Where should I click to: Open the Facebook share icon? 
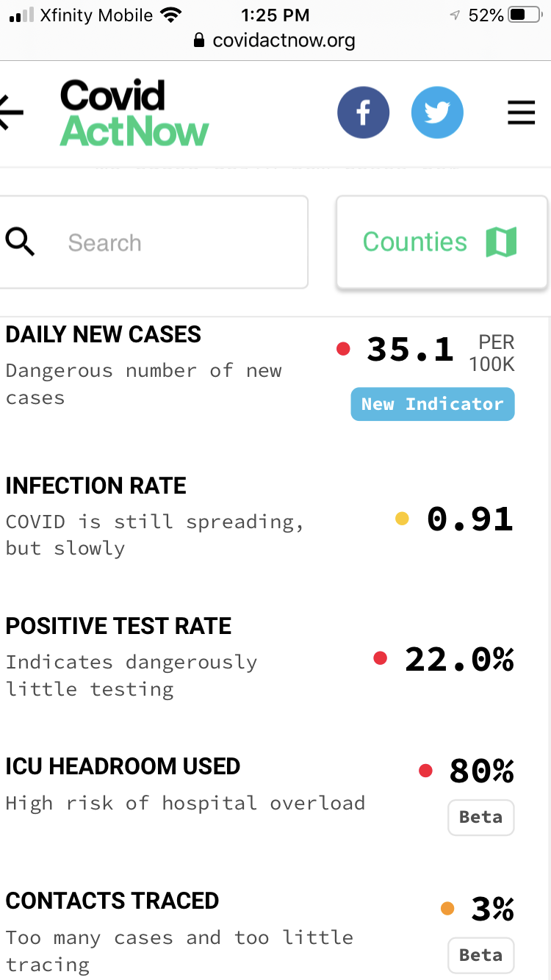click(x=363, y=112)
